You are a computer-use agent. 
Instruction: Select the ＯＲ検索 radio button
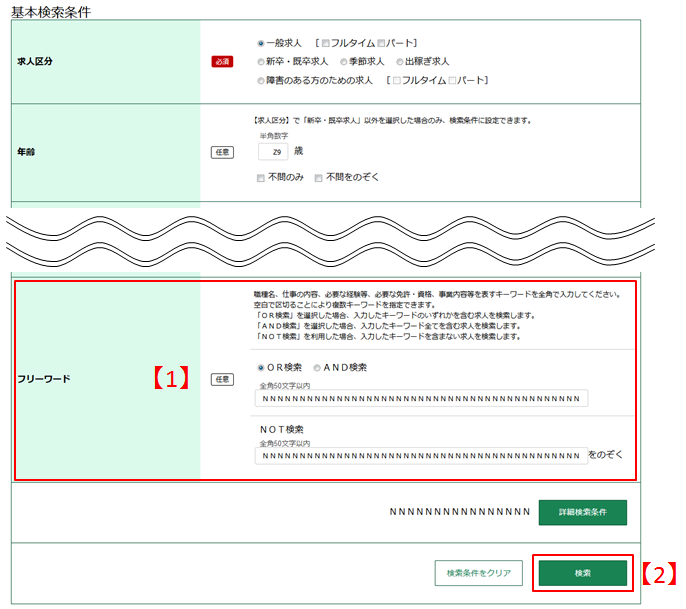[x=261, y=368]
